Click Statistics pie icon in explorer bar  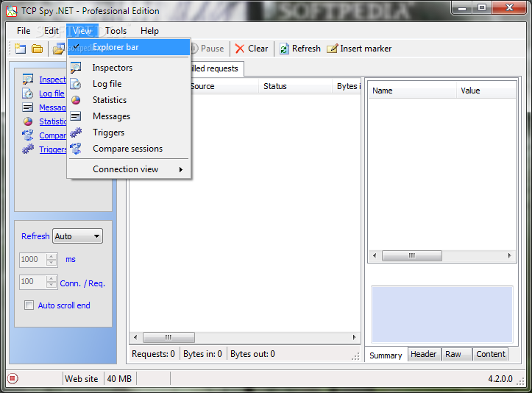[28, 121]
